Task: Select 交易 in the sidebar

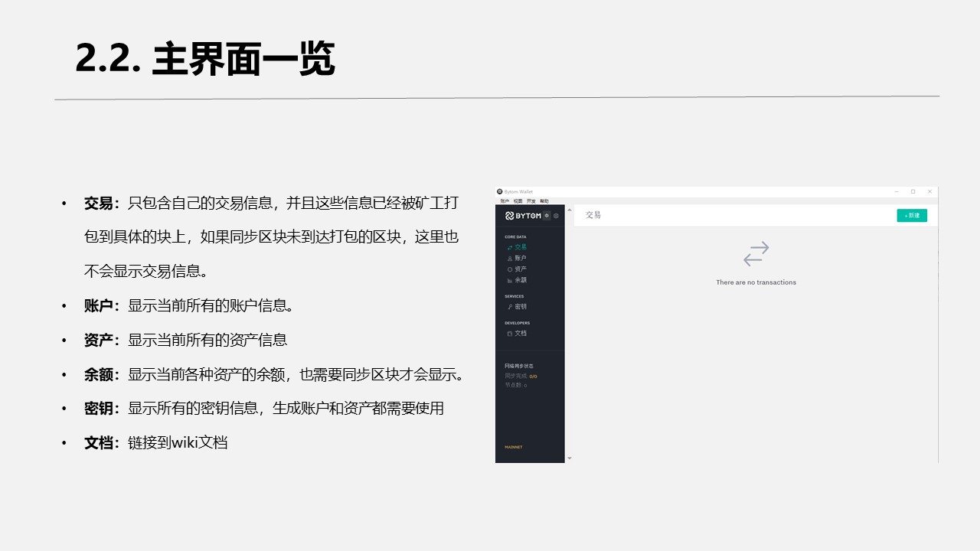Action: pyautogui.click(x=517, y=247)
